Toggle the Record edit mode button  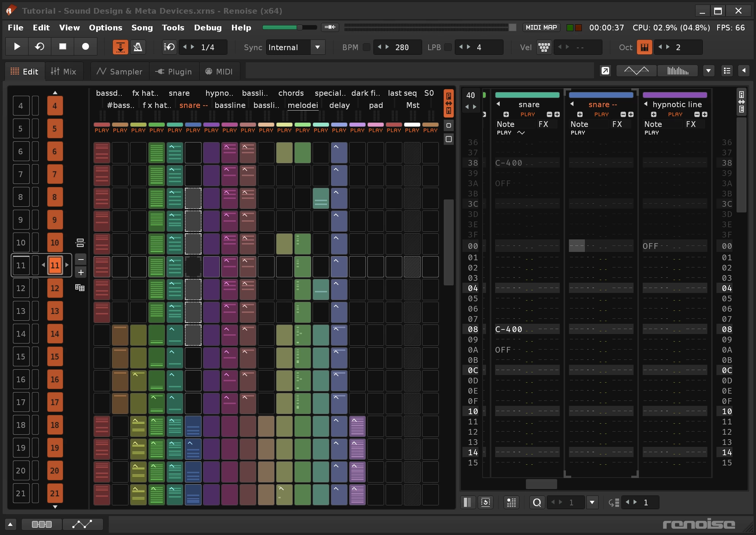coord(86,47)
